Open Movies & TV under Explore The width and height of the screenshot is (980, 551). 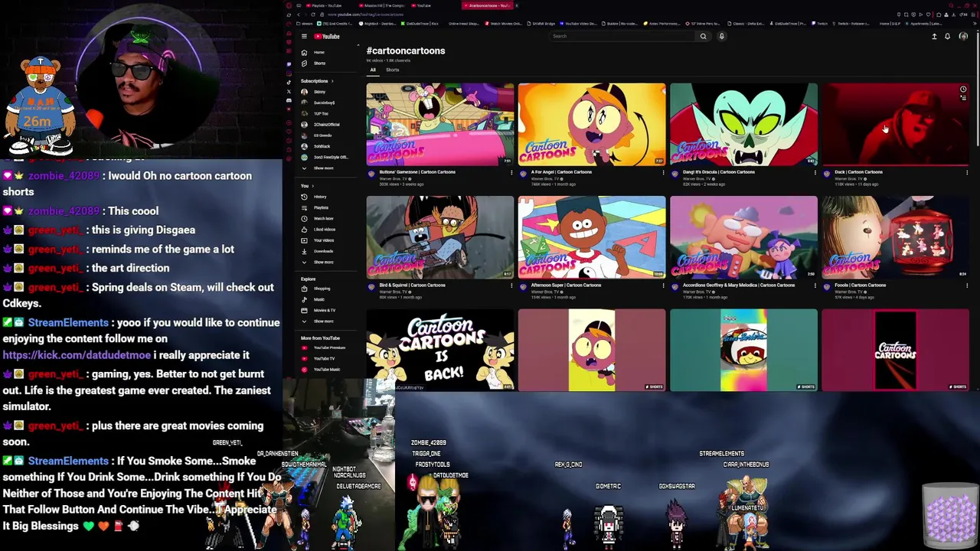pyautogui.click(x=318, y=310)
